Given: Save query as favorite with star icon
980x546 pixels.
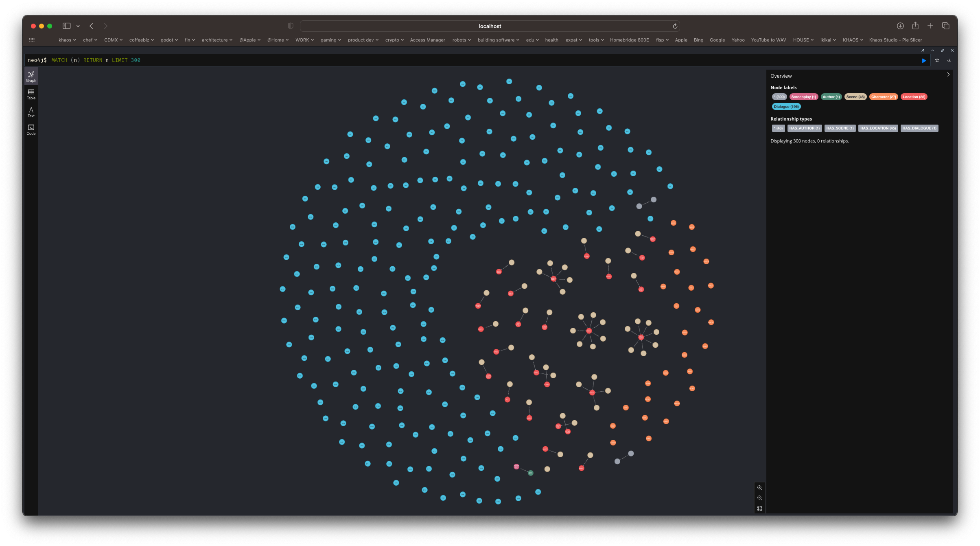Looking at the screenshot, I should click(x=937, y=60).
